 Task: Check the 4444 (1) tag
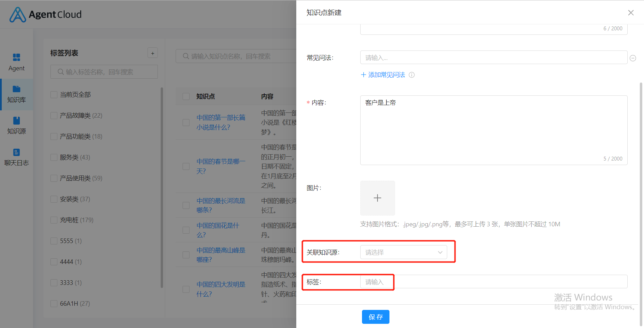pos(54,262)
